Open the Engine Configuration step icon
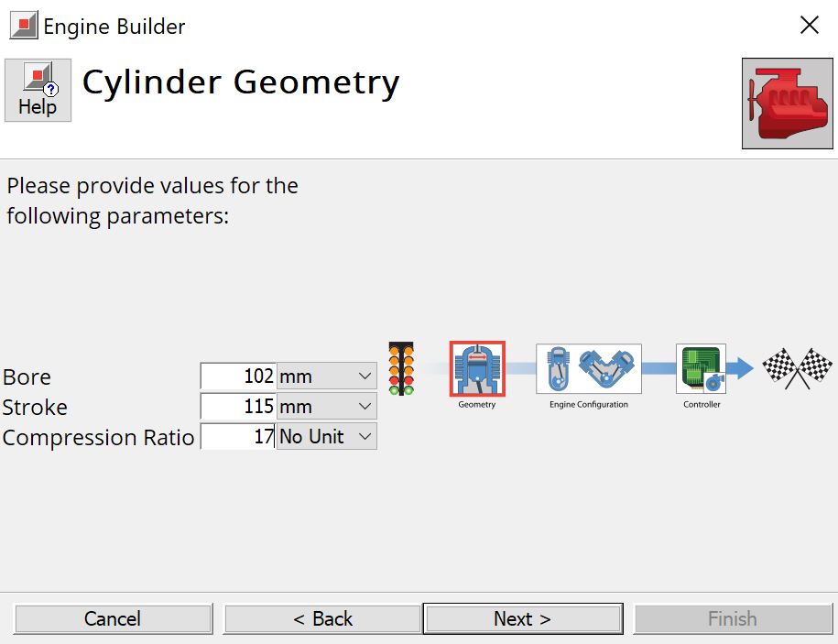 pyautogui.click(x=587, y=366)
